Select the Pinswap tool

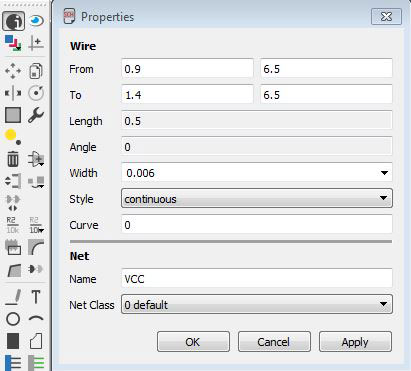click(13, 181)
